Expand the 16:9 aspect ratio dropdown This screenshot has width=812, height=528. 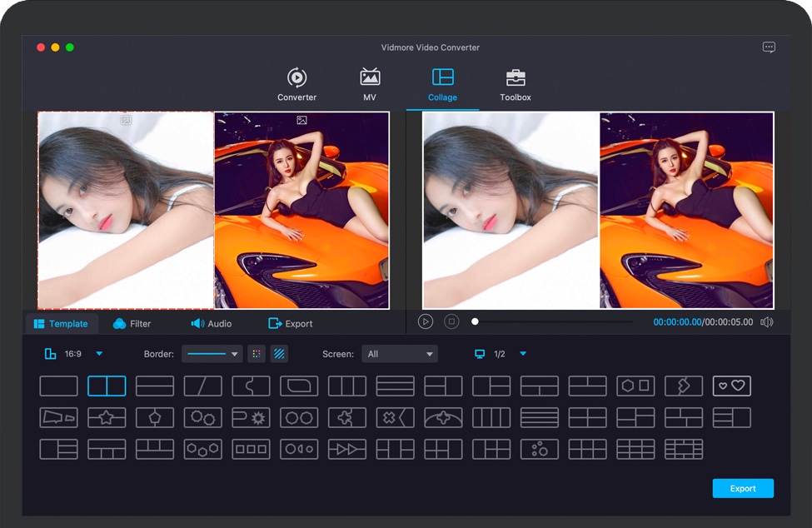(x=99, y=354)
